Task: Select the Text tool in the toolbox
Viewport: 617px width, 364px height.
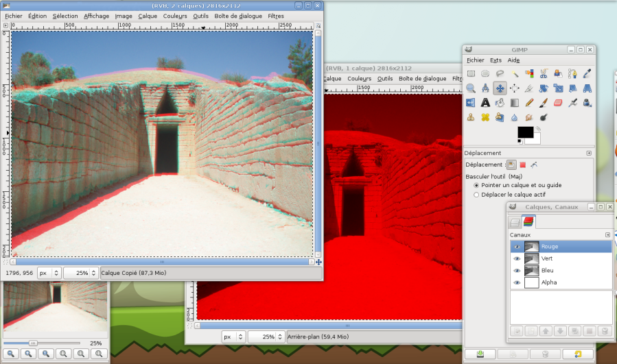Action: 485,103
